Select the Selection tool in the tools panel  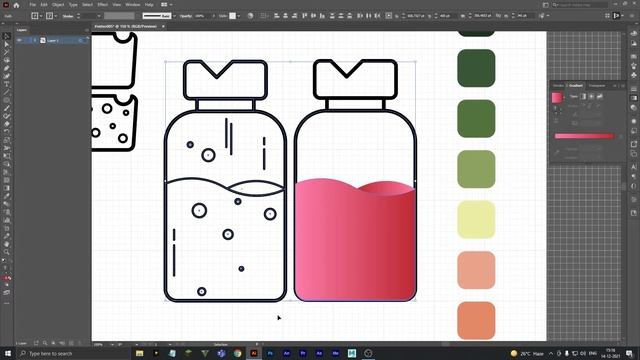pos(7,36)
